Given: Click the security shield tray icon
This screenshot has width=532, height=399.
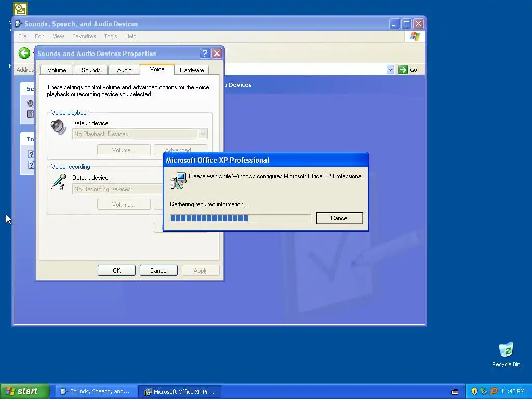Looking at the screenshot, I should click(x=474, y=391).
